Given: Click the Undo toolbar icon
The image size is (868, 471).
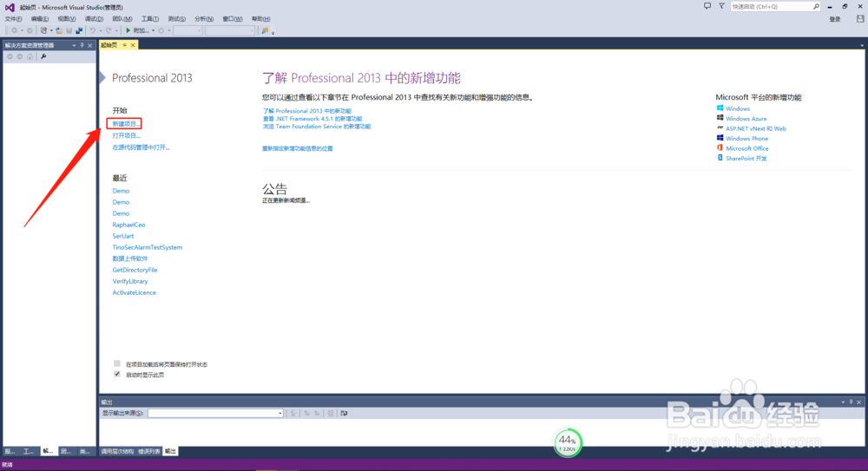Looking at the screenshot, I should tap(93, 30).
